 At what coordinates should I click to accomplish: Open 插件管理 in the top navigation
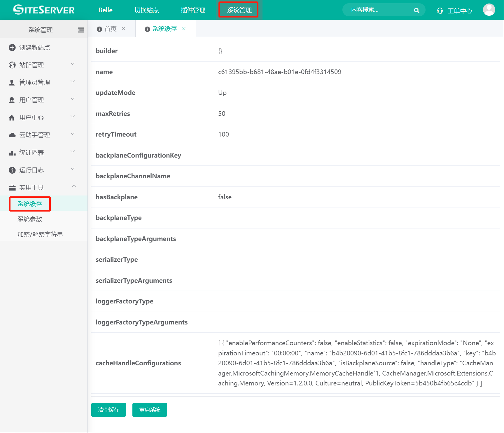point(193,10)
